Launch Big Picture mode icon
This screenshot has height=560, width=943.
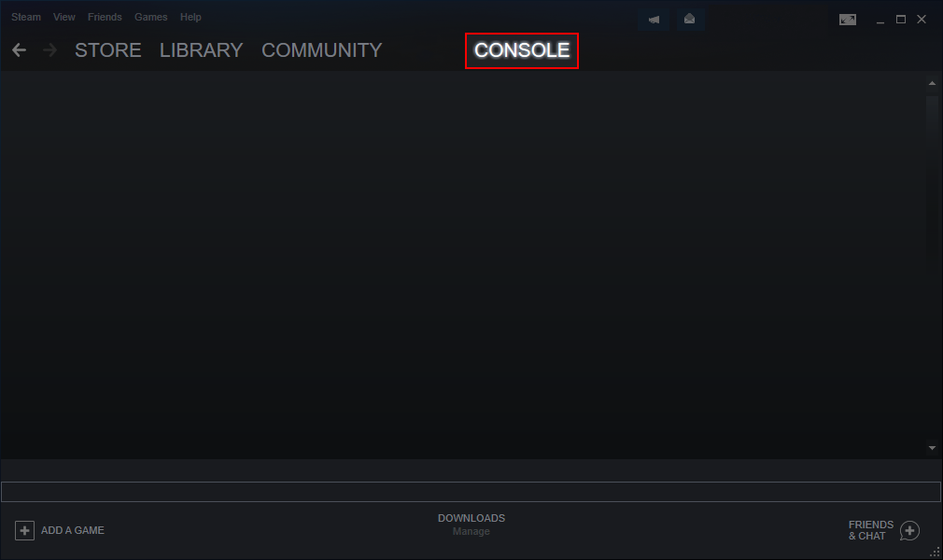[848, 20]
